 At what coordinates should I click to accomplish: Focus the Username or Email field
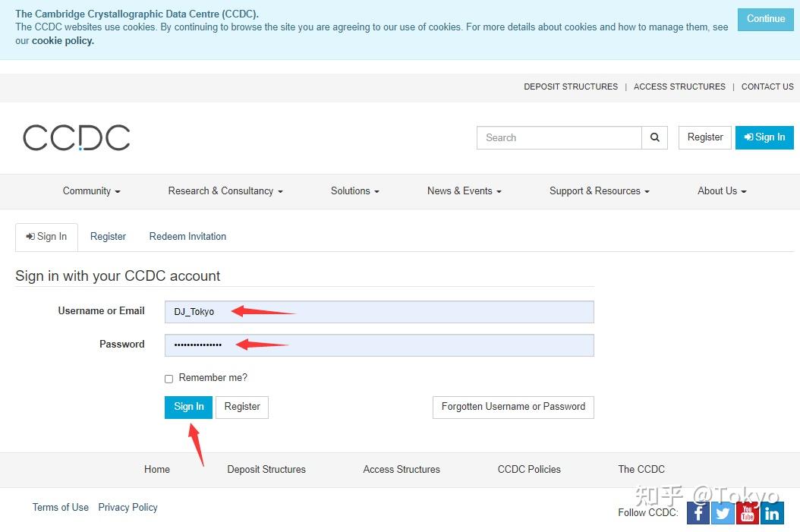tap(379, 312)
